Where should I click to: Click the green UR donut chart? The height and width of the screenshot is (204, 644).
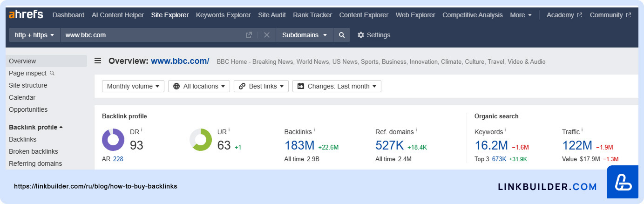point(201,140)
